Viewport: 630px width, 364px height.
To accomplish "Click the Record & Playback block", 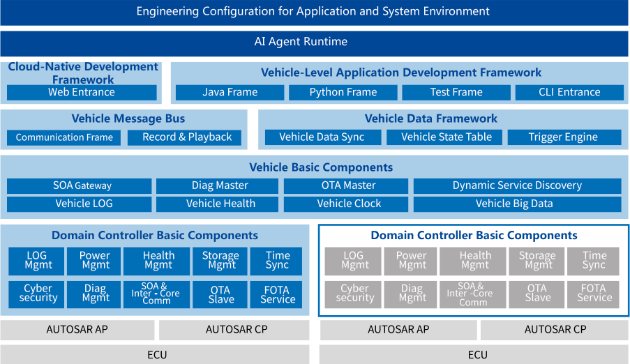I will [184, 137].
